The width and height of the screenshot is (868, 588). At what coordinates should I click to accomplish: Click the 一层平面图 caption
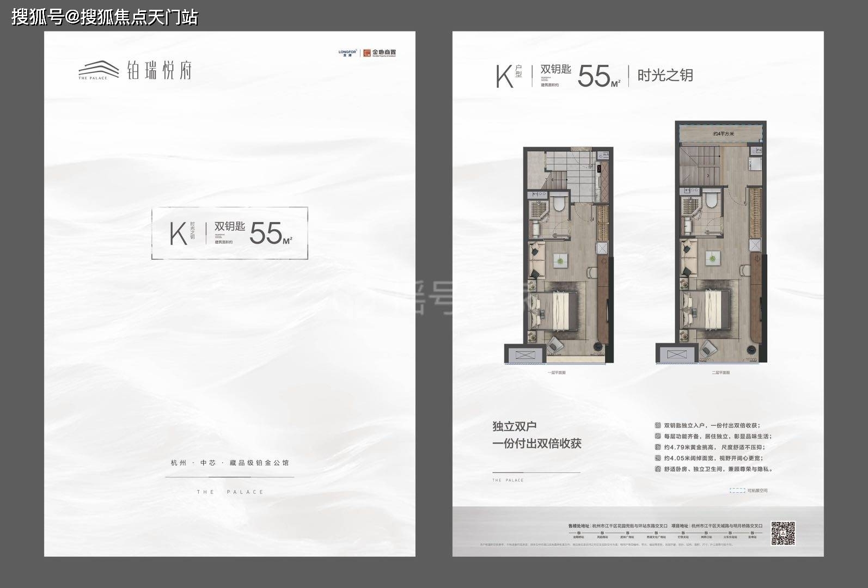pos(557,373)
